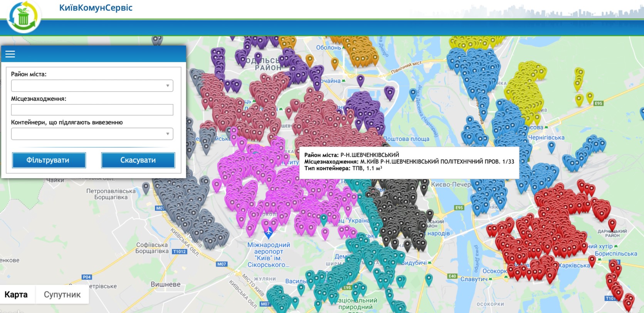Select the teal pin east of Видубичі

429,279
